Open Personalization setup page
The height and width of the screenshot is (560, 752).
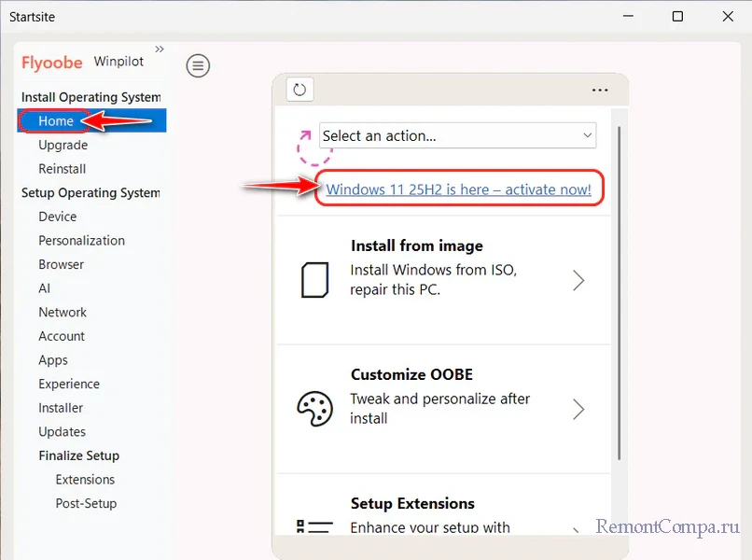click(81, 241)
